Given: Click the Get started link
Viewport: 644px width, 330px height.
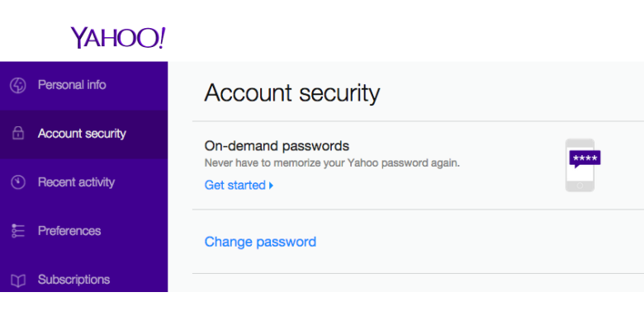Looking at the screenshot, I should [234, 185].
